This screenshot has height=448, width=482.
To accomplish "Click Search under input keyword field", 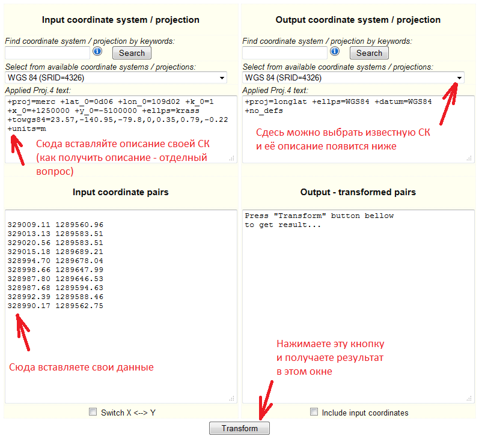I will click(131, 53).
